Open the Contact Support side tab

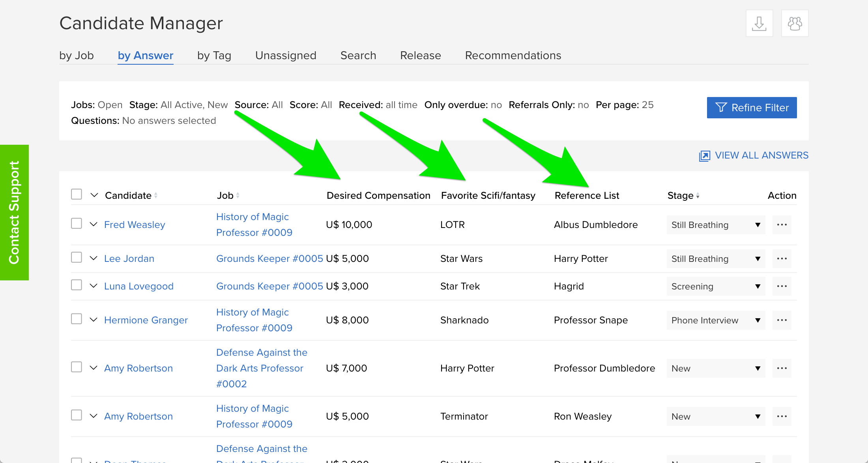pos(14,212)
